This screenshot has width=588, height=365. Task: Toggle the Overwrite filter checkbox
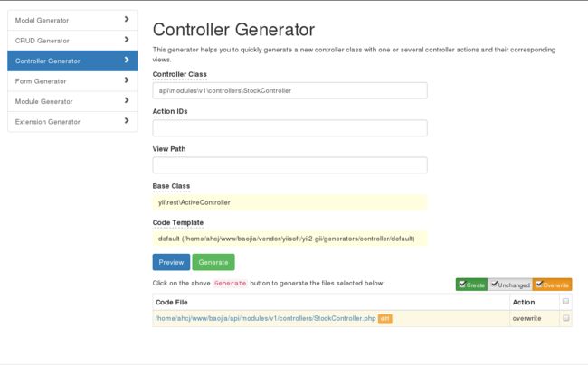pyautogui.click(x=539, y=284)
